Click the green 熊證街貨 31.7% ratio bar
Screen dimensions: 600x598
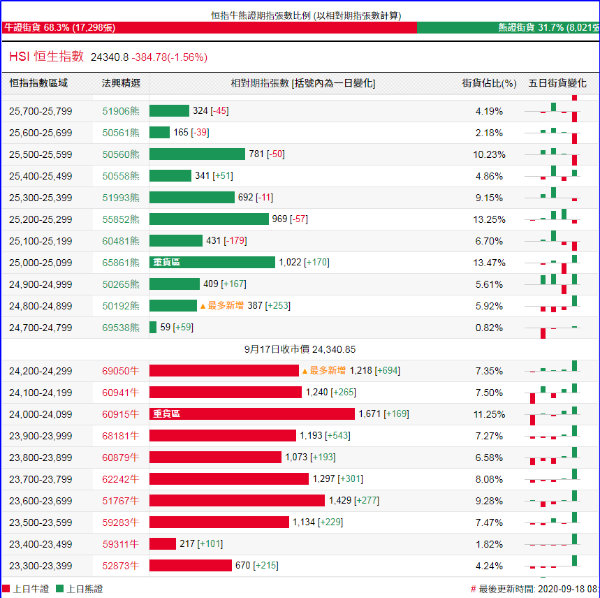[508, 28]
